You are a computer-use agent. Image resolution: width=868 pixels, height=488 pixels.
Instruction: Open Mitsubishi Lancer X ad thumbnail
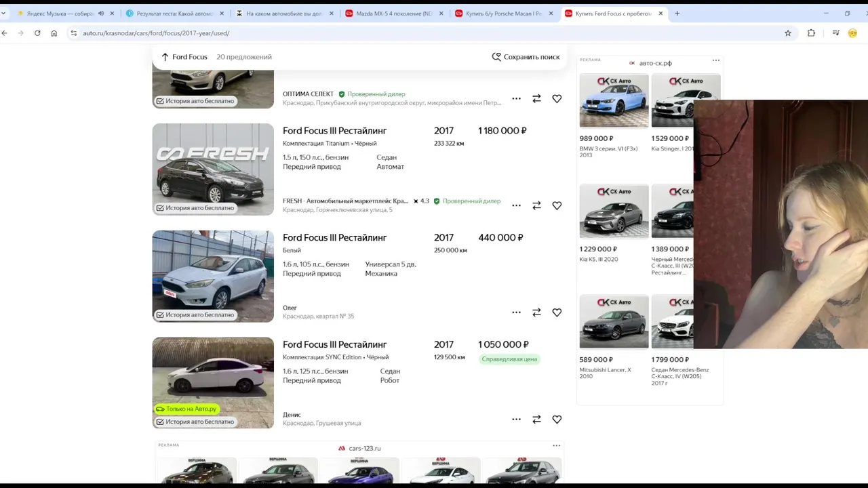point(614,321)
